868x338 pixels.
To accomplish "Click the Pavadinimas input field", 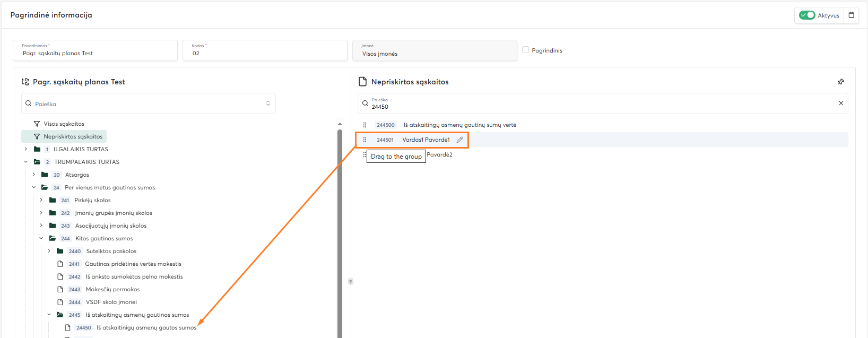I will click(96, 53).
